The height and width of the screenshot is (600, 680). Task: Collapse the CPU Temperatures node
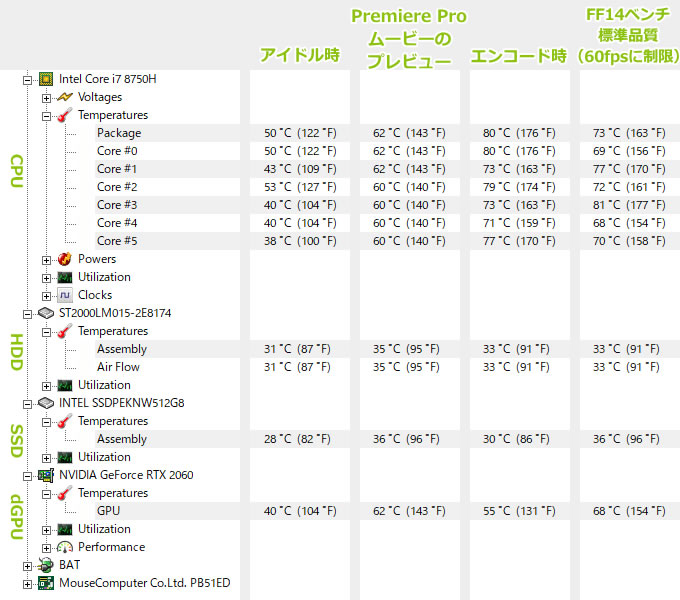pyautogui.click(x=46, y=115)
